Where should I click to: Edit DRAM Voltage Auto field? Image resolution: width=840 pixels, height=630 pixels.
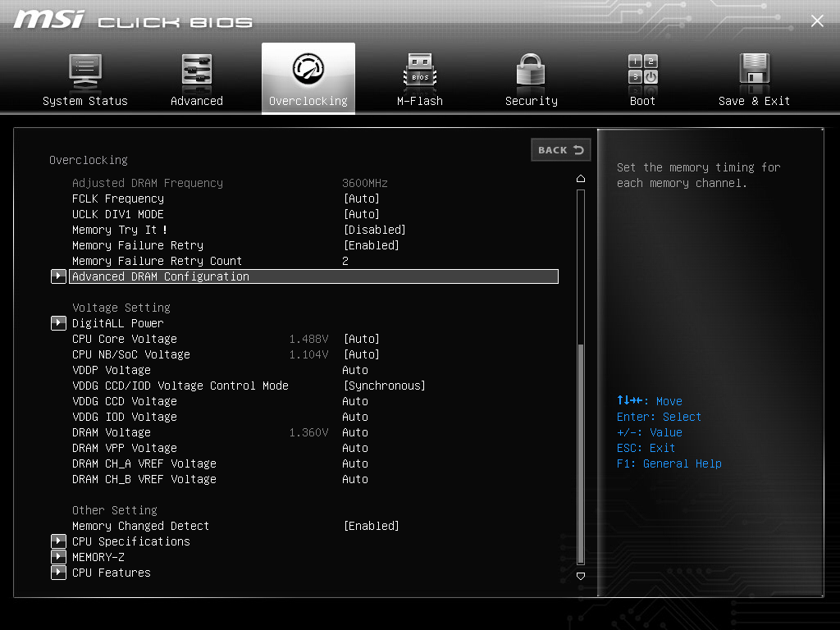[355, 432]
